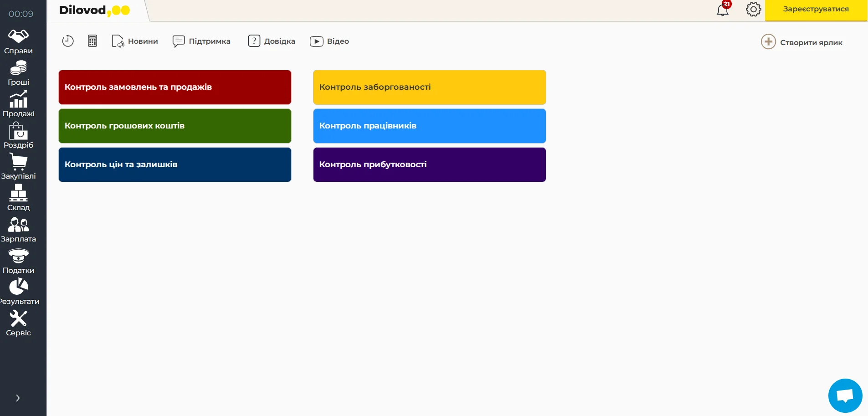The image size is (868, 416).
Task: Open the Склад warehouse section
Action: pos(18,198)
